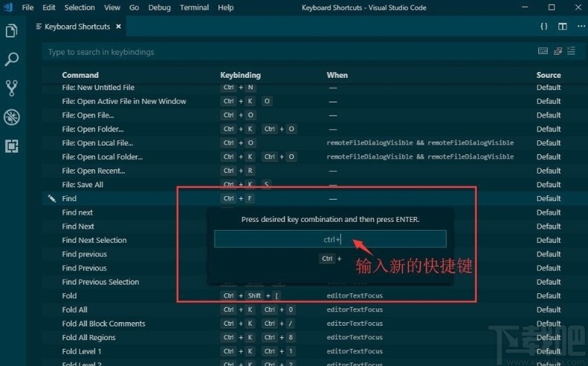Select the File: Open Recent... row
This screenshot has height=366, width=588.
point(314,171)
